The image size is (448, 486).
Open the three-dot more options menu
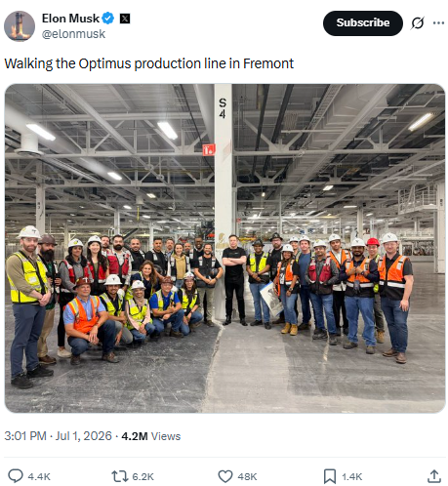coord(438,23)
